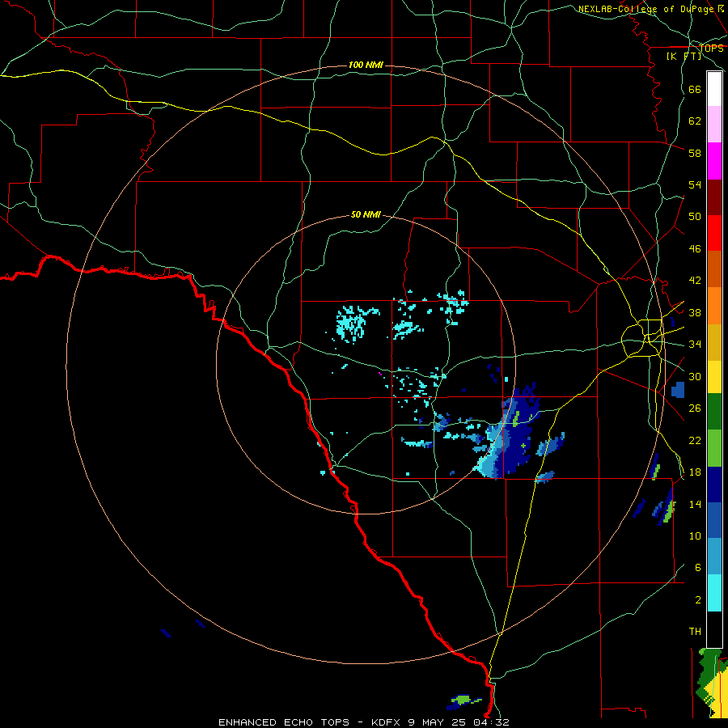This screenshot has width=728, height=728.
Task: Click the bright orange legend swatch
Action: pos(714,306)
